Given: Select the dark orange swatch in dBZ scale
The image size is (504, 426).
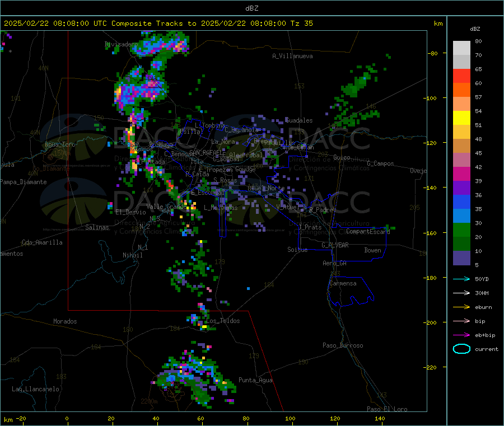Looking at the screenshot, I should pos(461,90).
